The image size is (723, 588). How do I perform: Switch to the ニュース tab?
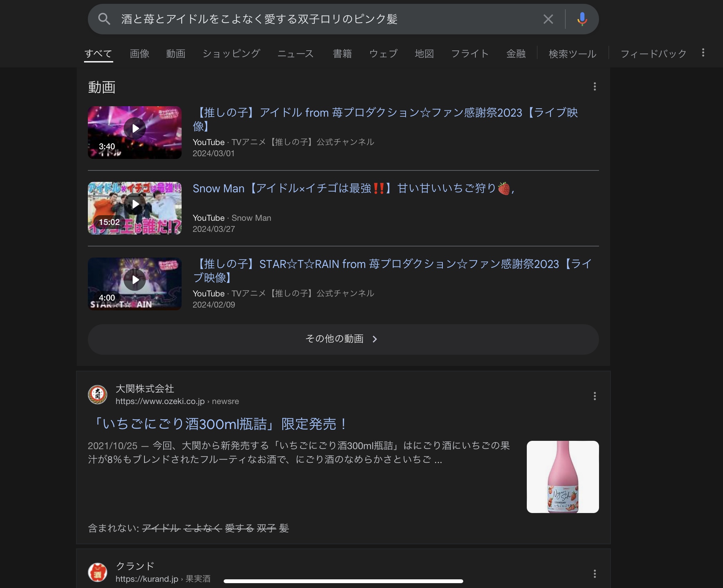295,54
